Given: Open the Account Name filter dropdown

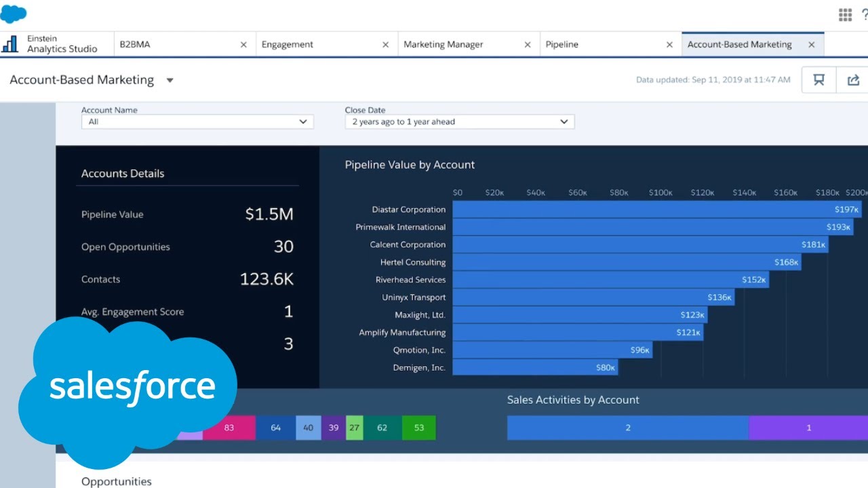Looking at the screenshot, I should [x=197, y=122].
